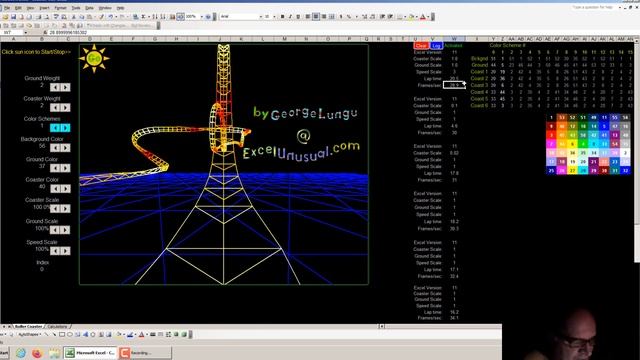Increase Ground Weight with right arrow
Viewport: 640px width, 360px height.
(x=65, y=87)
